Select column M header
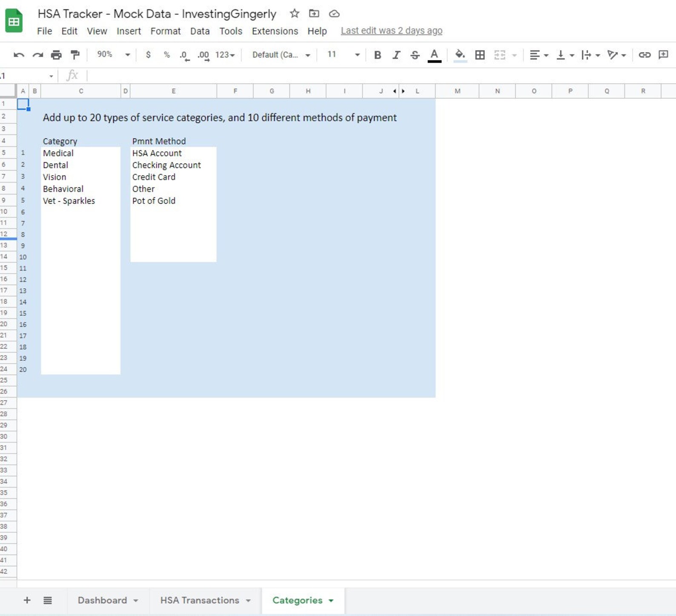Viewport: 676px width, 616px height. click(457, 91)
